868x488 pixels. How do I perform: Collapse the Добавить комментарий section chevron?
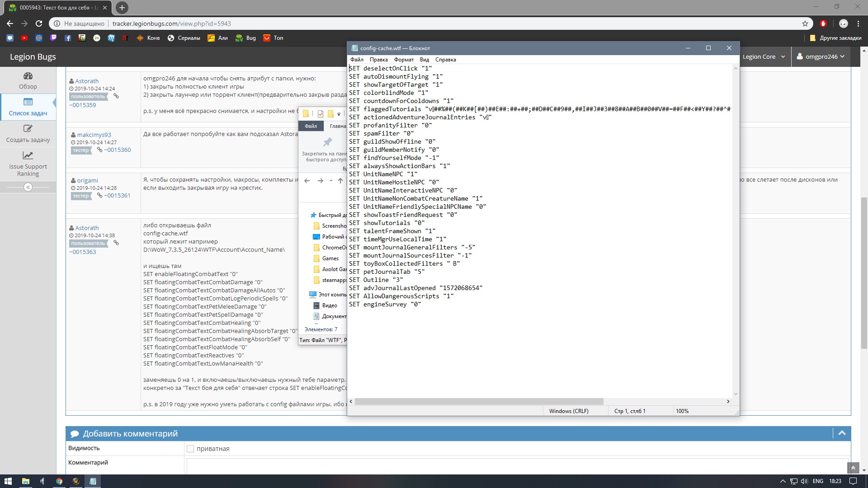pos(842,433)
